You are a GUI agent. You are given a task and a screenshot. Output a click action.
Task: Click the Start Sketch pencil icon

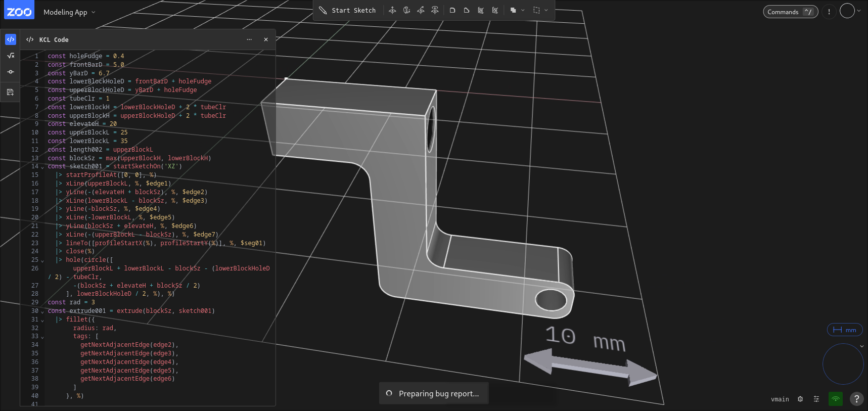[323, 10]
